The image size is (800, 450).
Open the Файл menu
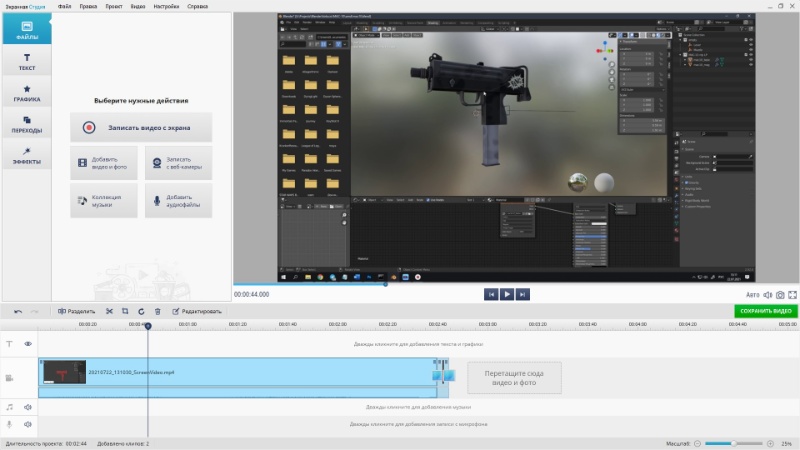[x=64, y=7]
